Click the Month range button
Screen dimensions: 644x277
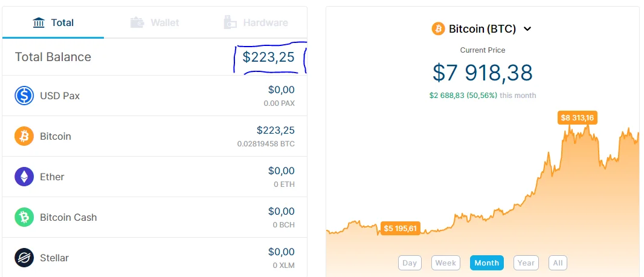(487, 263)
